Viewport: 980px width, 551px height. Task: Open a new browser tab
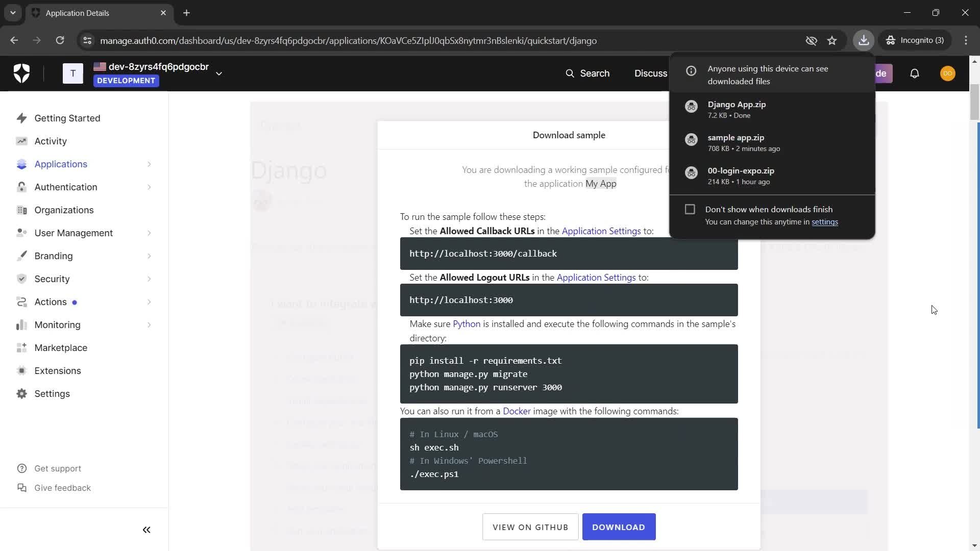[x=186, y=13]
